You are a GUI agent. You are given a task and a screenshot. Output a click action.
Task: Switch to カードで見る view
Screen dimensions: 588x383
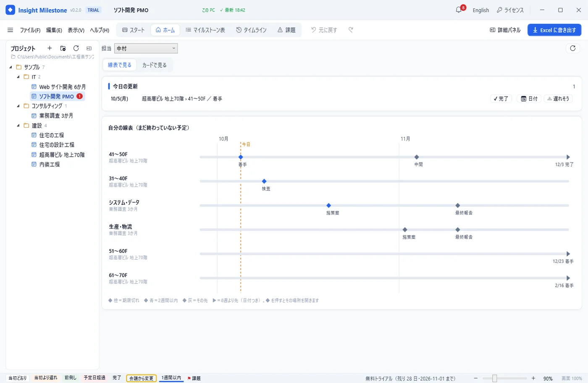[x=154, y=65]
